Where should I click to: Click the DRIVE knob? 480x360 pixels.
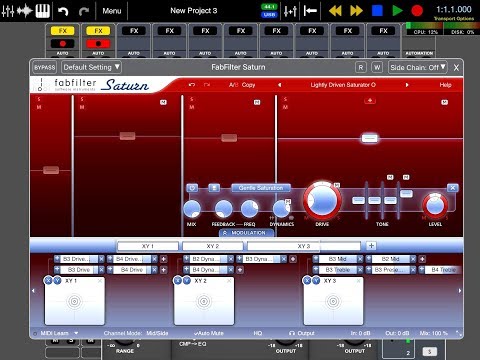[x=322, y=201]
